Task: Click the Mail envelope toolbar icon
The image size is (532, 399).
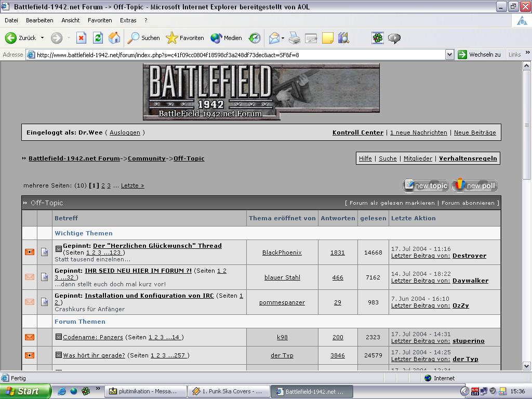Action: [274, 38]
